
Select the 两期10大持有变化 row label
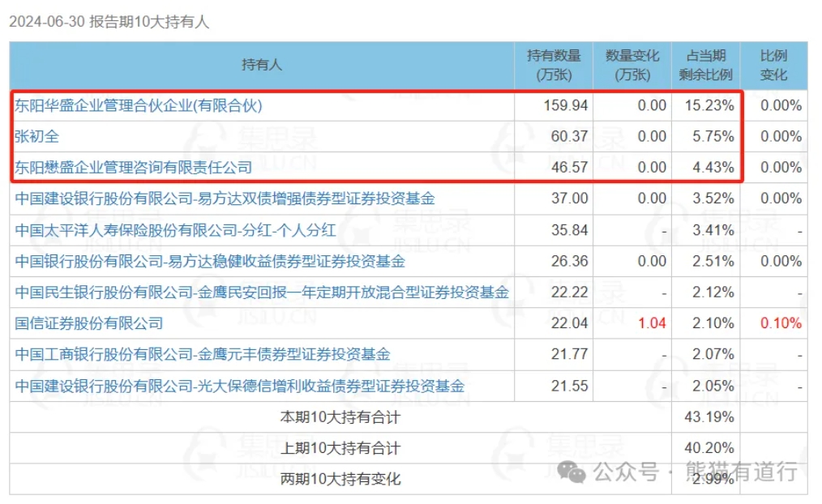[340, 479]
